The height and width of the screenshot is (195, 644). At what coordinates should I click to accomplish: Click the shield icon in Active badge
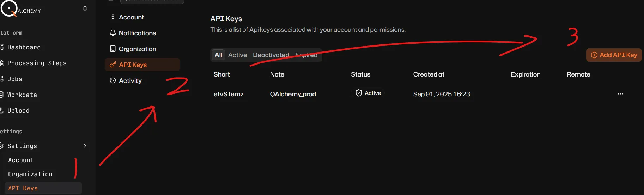[x=359, y=93]
